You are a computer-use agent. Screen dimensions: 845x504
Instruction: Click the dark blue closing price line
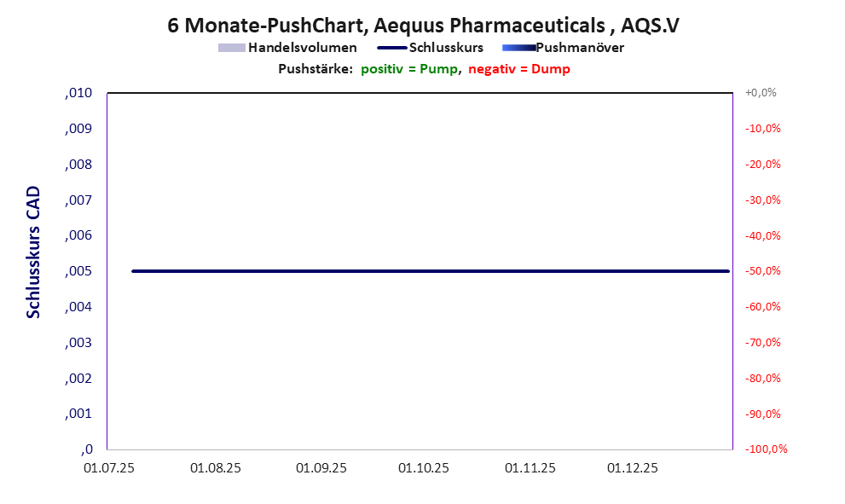click(426, 271)
